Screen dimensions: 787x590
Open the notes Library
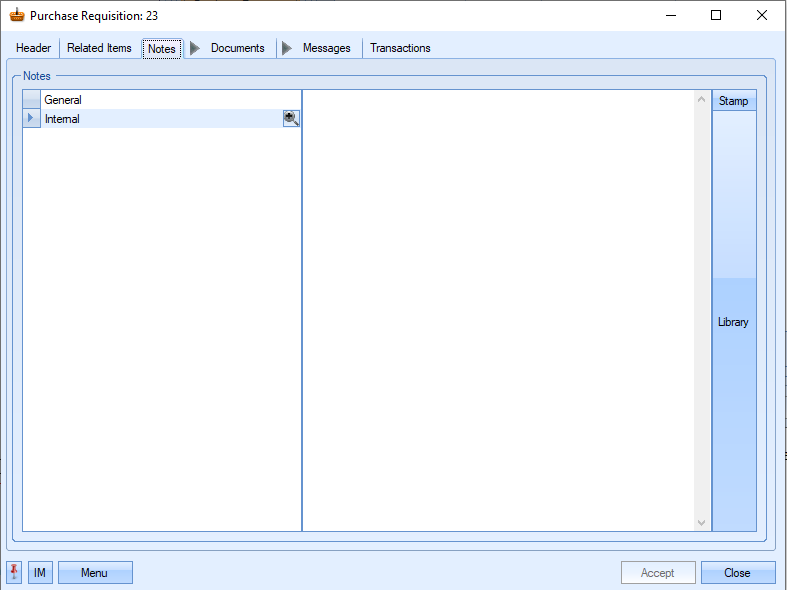[x=734, y=322]
